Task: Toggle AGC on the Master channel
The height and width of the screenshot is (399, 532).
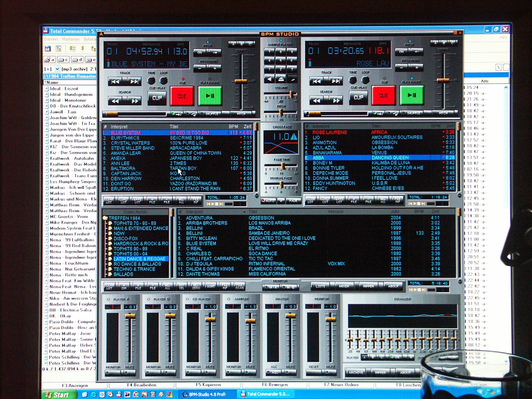Action: coord(274,372)
